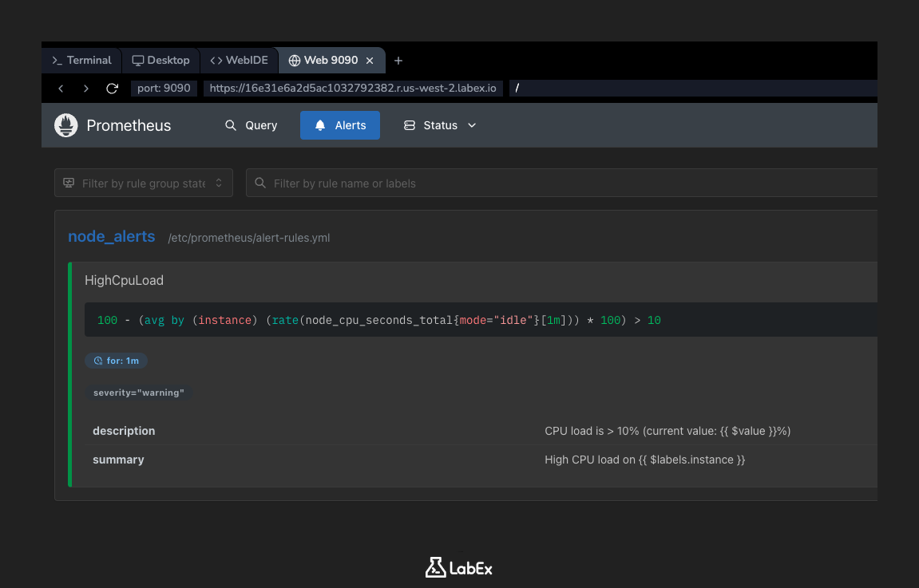Select the Desktop tab
The image size is (919, 588).
tap(160, 60)
